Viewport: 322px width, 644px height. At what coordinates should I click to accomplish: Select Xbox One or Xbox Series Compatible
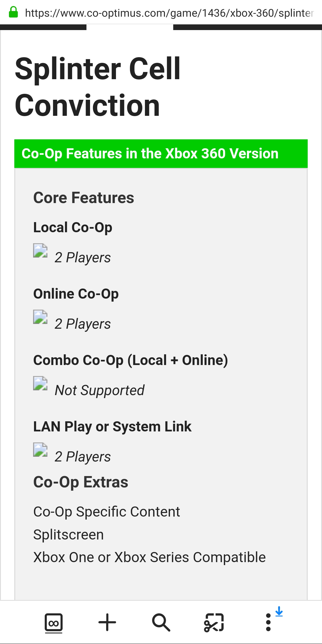click(x=149, y=557)
